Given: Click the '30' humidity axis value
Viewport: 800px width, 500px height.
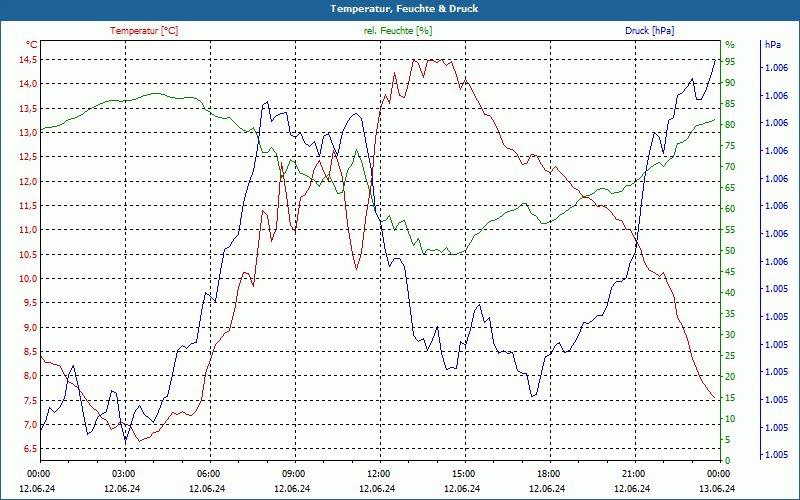Looking at the screenshot, I should point(730,335).
